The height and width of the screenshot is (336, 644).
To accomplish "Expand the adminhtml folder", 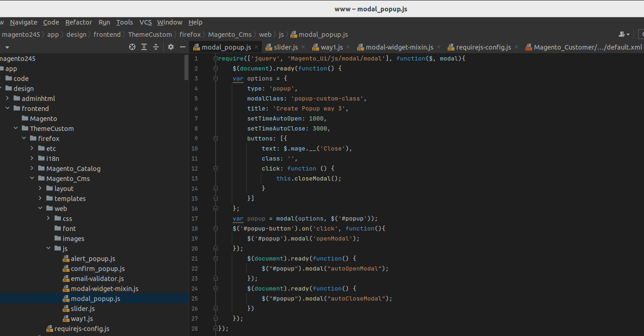I will coord(8,99).
